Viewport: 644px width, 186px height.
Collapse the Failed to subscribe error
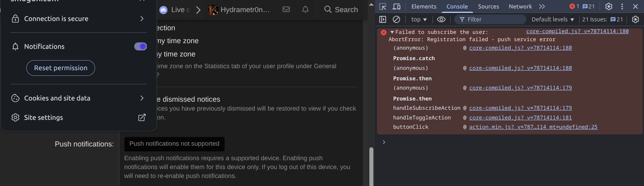tap(392, 32)
